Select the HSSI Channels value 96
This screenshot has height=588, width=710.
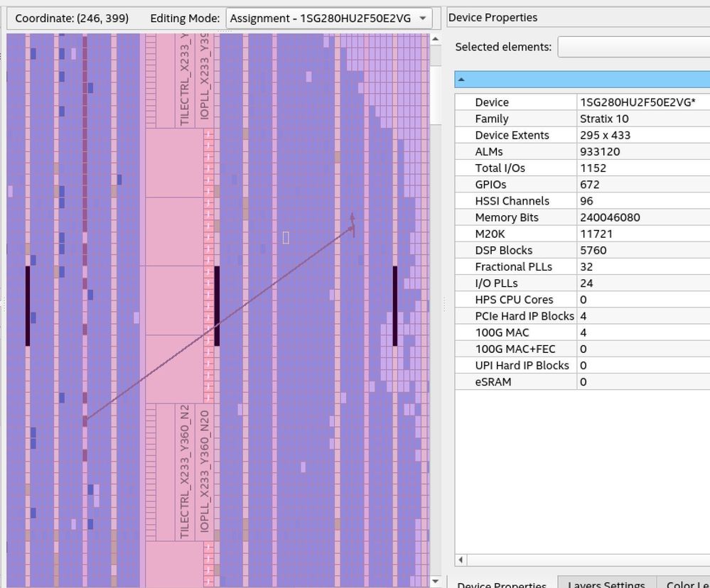586,201
